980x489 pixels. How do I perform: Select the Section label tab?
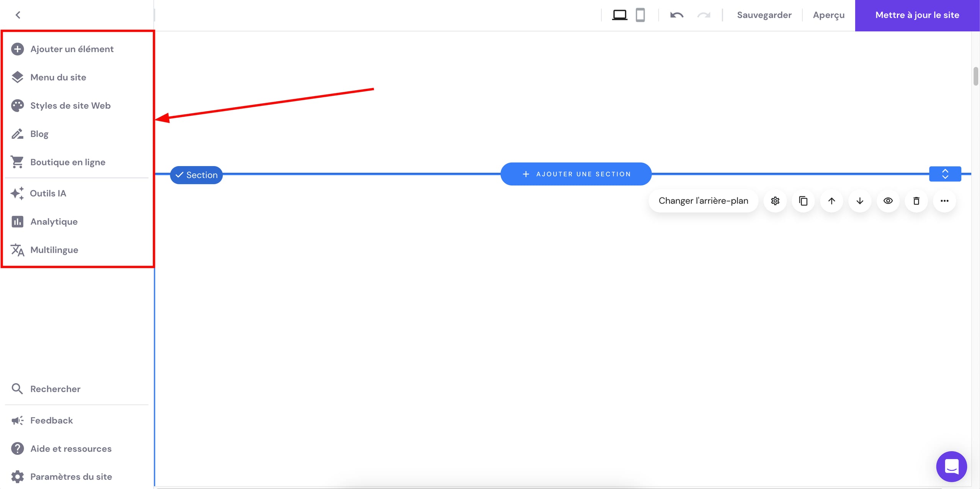coord(196,174)
